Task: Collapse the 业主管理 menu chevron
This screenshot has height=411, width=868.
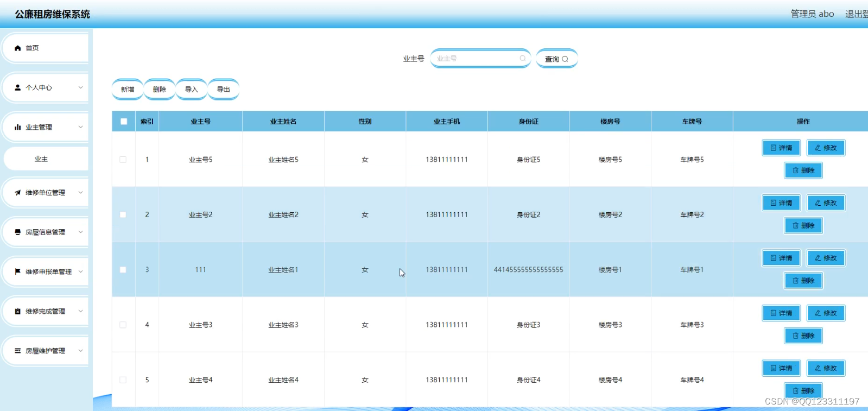Action: pyautogui.click(x=80, y=127)
